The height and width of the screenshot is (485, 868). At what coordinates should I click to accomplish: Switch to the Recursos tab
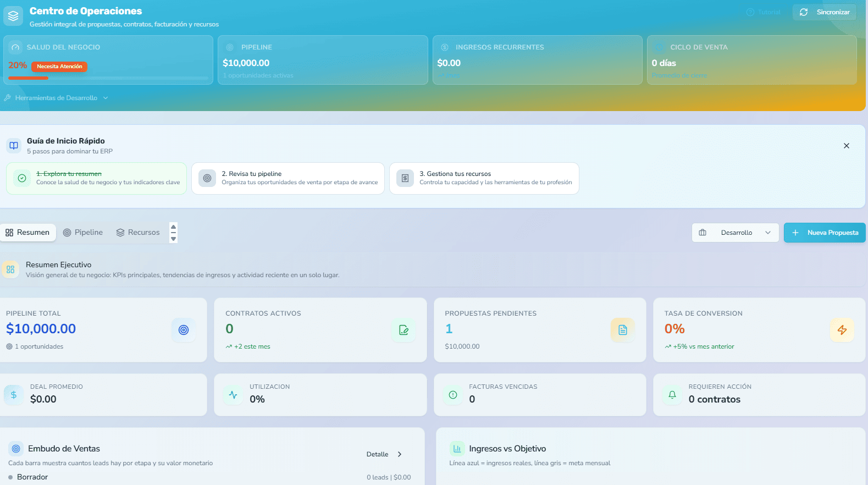point(138,233)
